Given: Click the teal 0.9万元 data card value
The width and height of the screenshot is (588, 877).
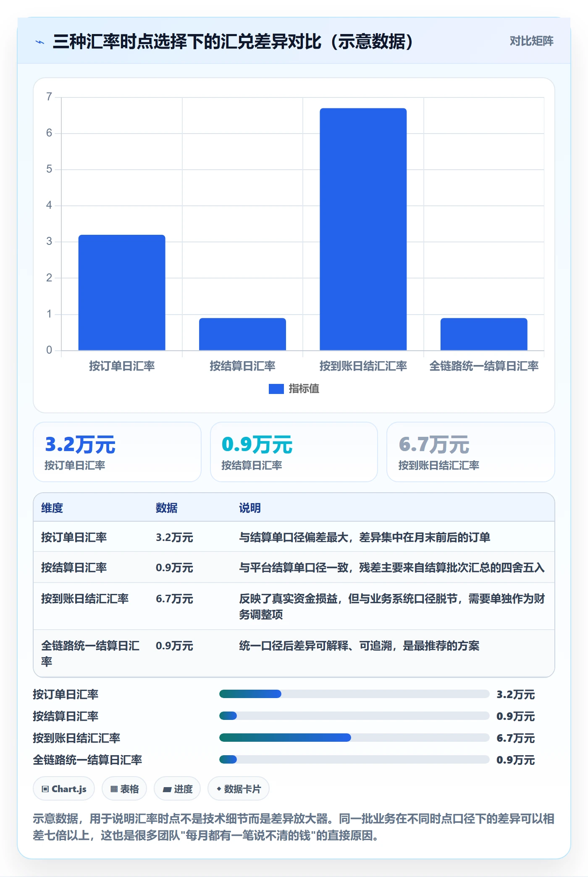Looking at the screenshot, I should pos(257,444).
